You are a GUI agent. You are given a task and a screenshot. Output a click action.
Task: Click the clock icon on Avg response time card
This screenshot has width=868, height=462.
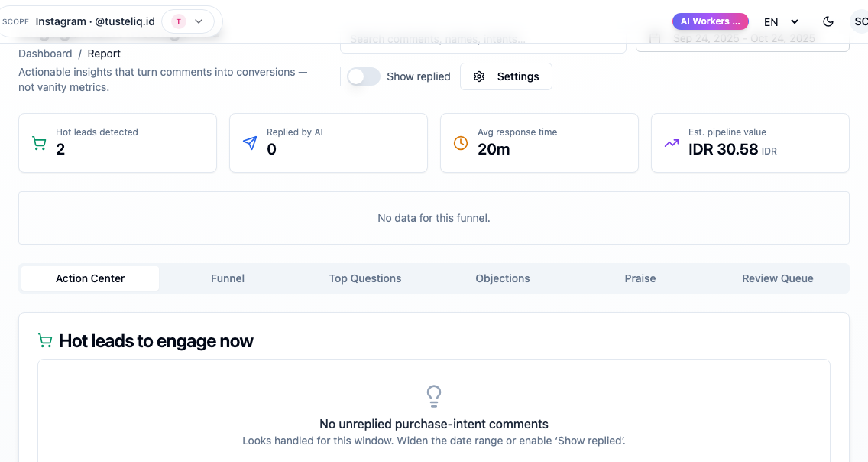click(x=459, y=142)
